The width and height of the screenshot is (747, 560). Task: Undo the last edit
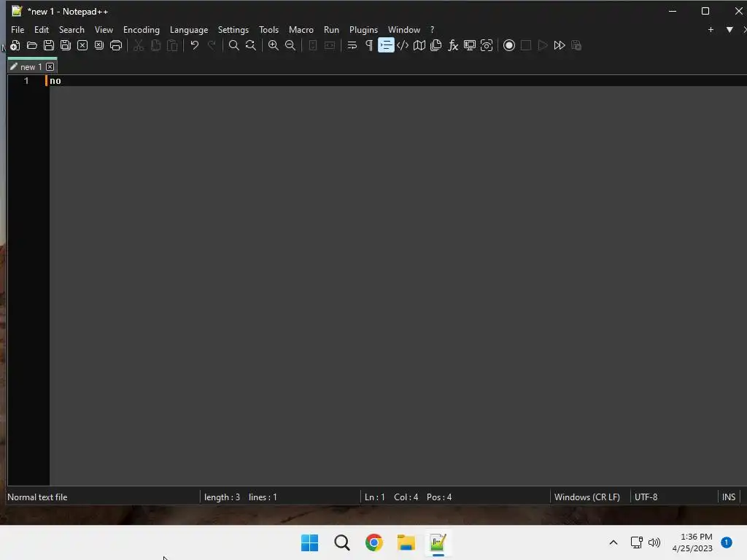pyautogui.click(x=194, y=46)
